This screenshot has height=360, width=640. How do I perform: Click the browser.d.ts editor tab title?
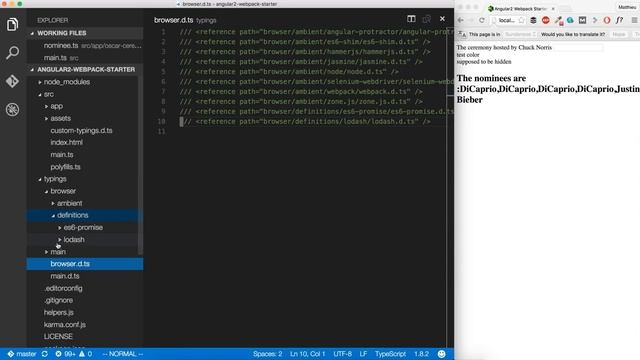[173, 20]
